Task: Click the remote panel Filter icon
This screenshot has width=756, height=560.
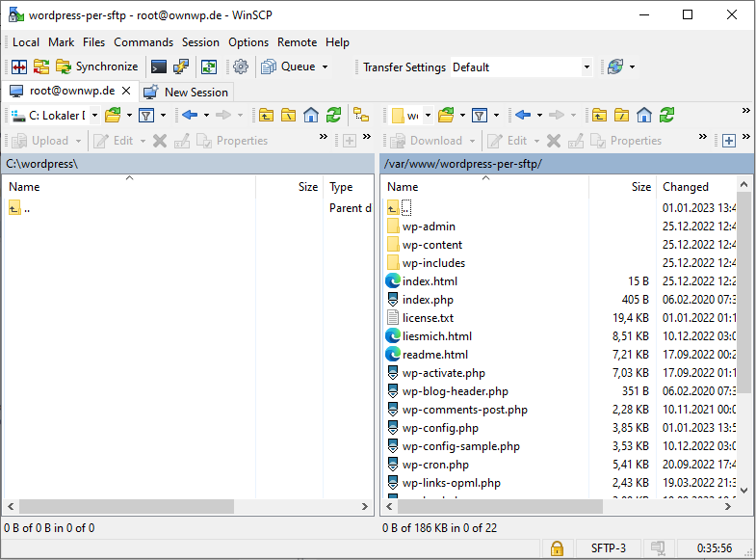Action: (480, 116)
